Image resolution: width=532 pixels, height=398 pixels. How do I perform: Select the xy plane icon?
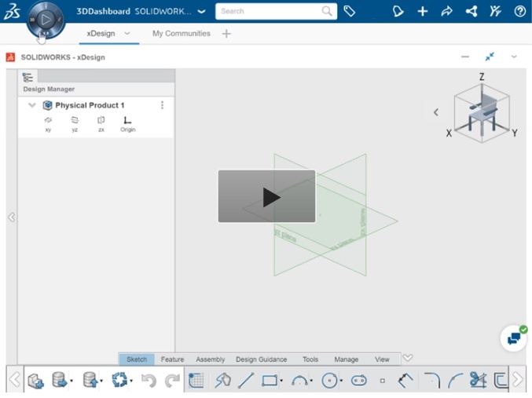coord(48,124)
